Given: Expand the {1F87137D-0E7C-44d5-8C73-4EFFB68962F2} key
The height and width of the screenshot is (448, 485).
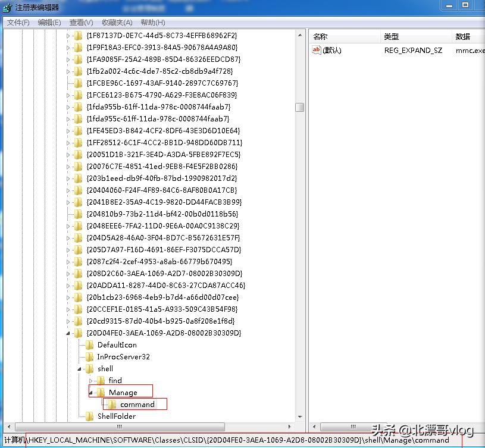Looking at the screenshot, I should (x=68, y=36).
